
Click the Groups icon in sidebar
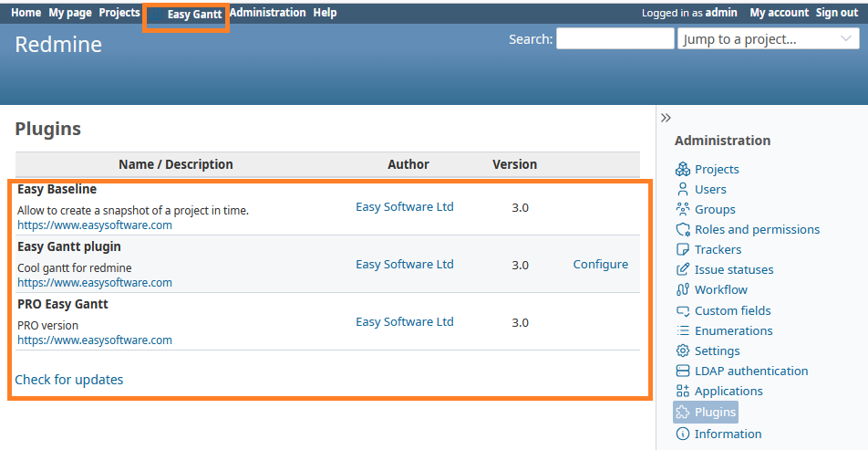[683, 210]
